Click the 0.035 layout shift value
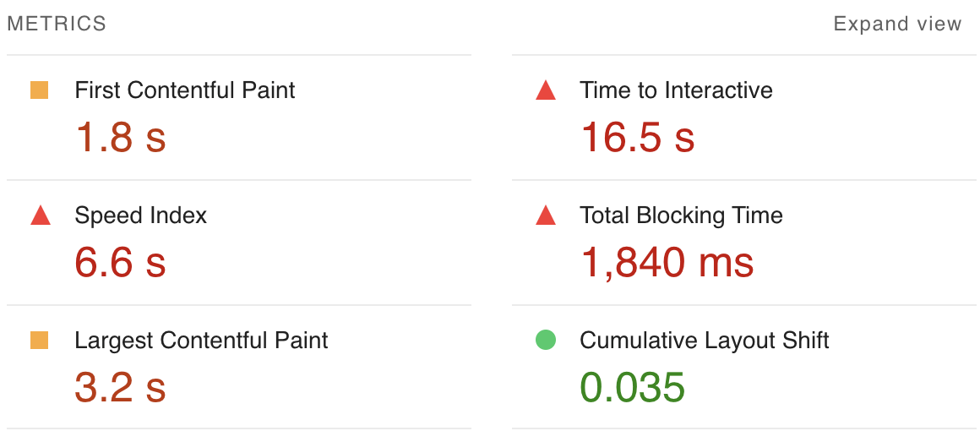The width and height of the screenshot is (980, 431). (x=634, y=386)
